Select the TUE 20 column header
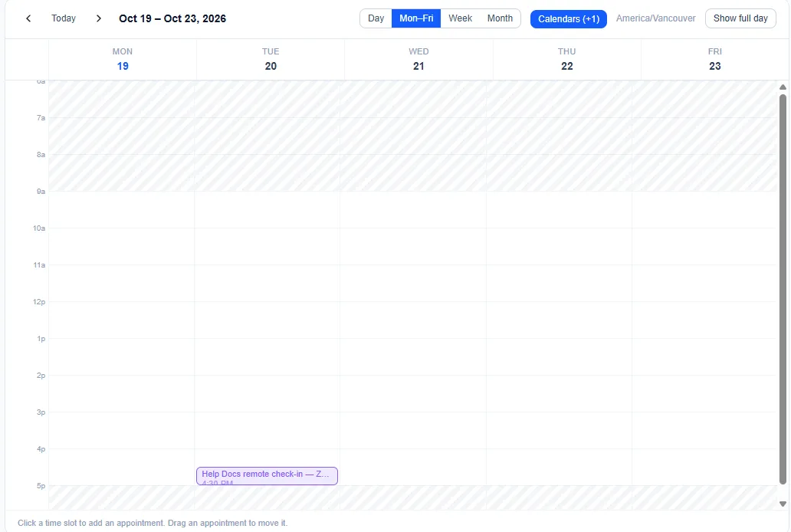This screenshot has height=532, width=791. [271, 59]
